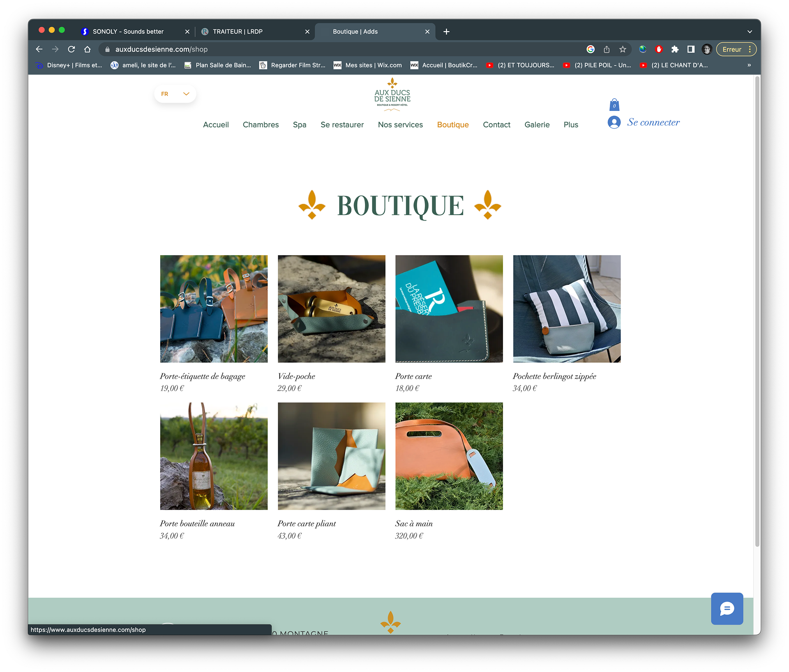789x672 pixels.
Task: Click Pochette berlingot zippée title
Action: click(x=554, y=376)
